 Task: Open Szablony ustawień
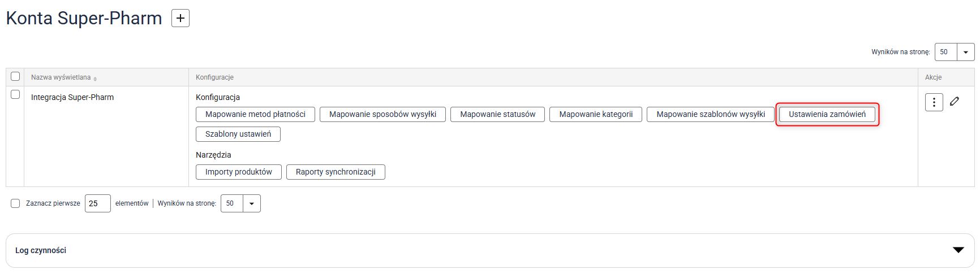[238, 134]
